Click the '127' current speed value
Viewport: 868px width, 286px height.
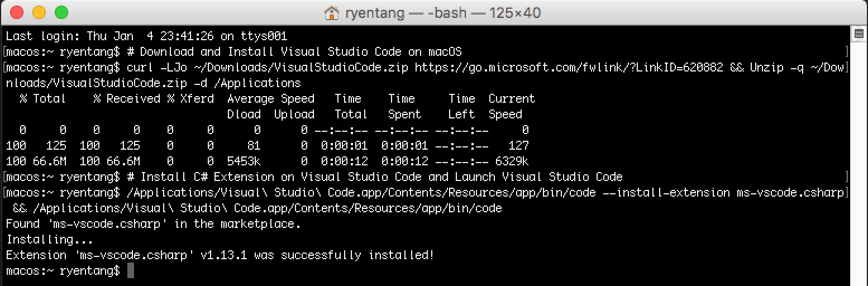[x=519, y=146]
